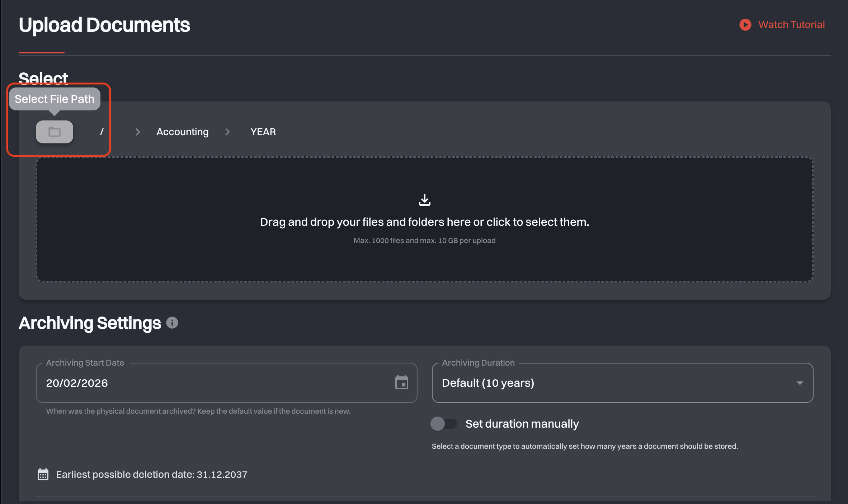This screenshot has height=504, width=848.
Task: Click 'Earliest possible deletion date: 31.12.2037' text
Action: pos(152,474)
